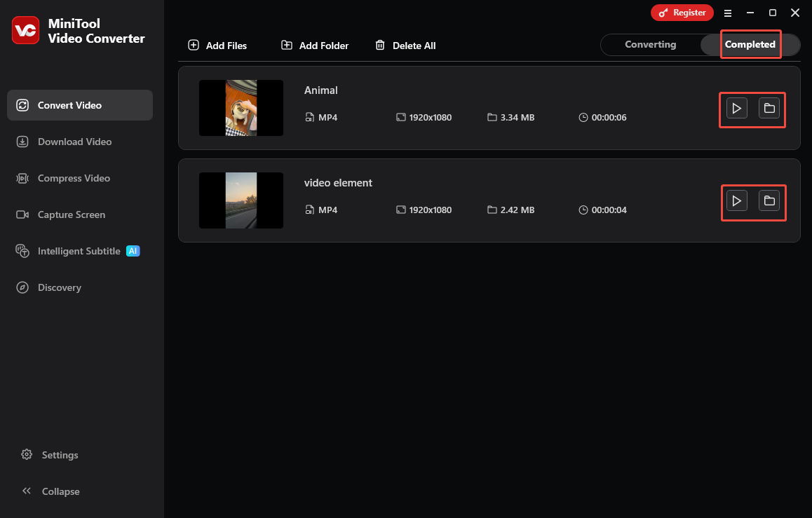
Task: Collapse the left sidebar
Action: coord(60,491)
